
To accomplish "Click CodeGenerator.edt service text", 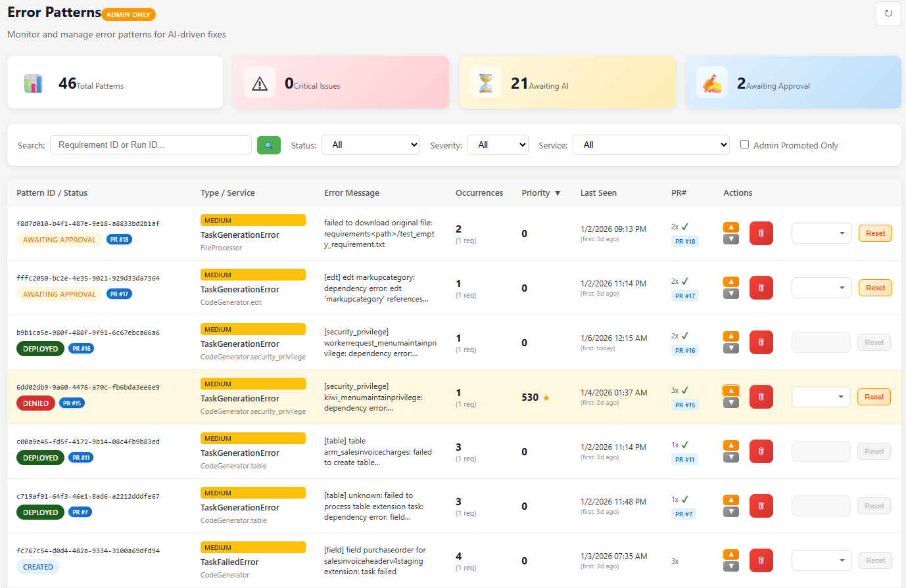I will coord(231,303).
